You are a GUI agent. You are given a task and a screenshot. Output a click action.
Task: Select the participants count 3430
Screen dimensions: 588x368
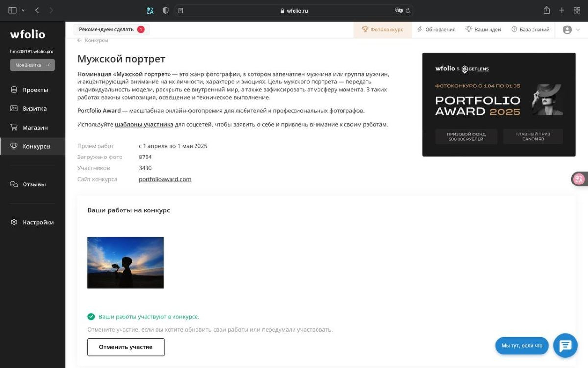tap(146, 168)
